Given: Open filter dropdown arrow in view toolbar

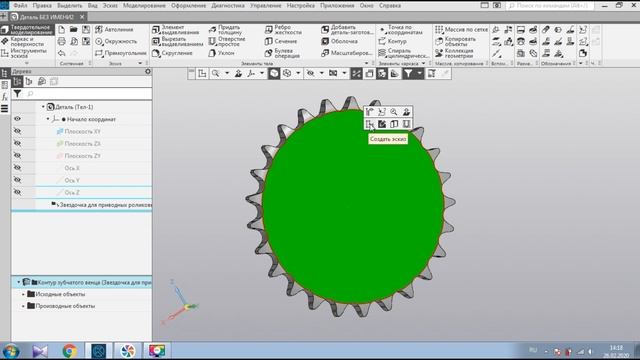Looking at the screenshot, I should (419, 73).
